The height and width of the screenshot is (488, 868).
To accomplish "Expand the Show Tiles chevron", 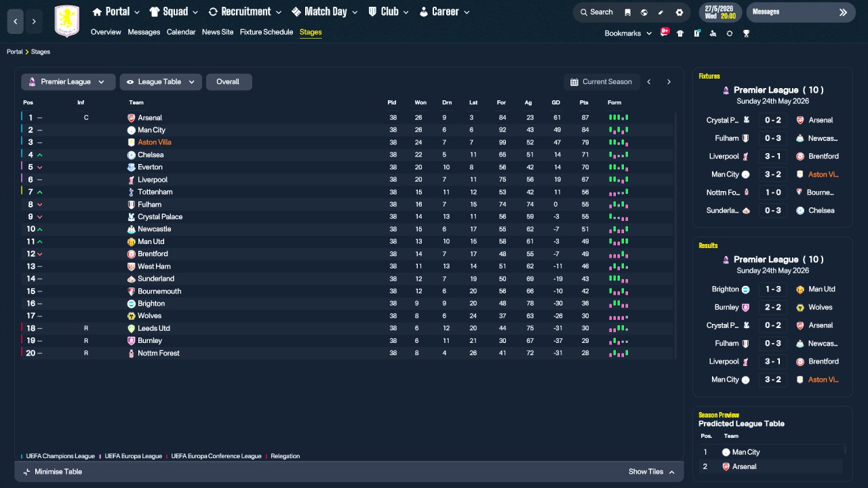I will coord(671,472).
